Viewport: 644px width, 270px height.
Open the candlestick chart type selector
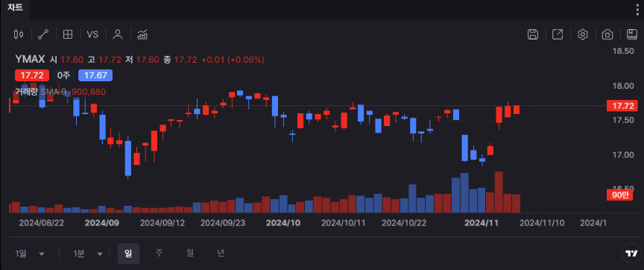[19, 34]
